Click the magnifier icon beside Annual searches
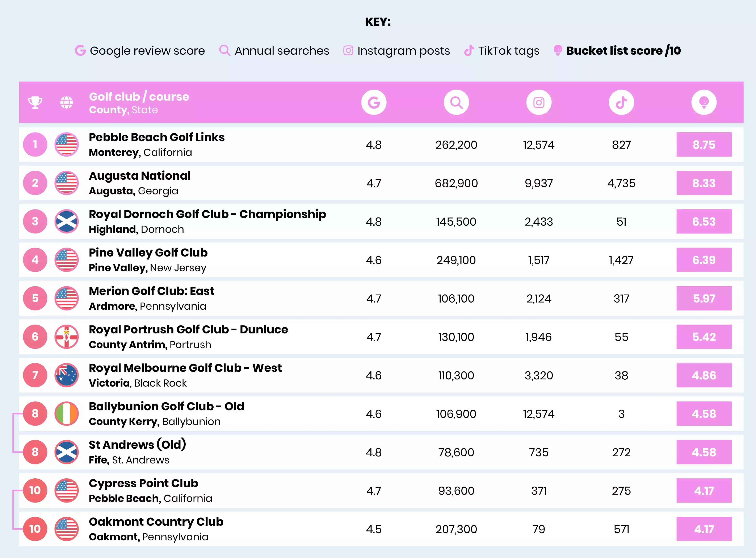756x558 pixels. (x=224, y=50)
